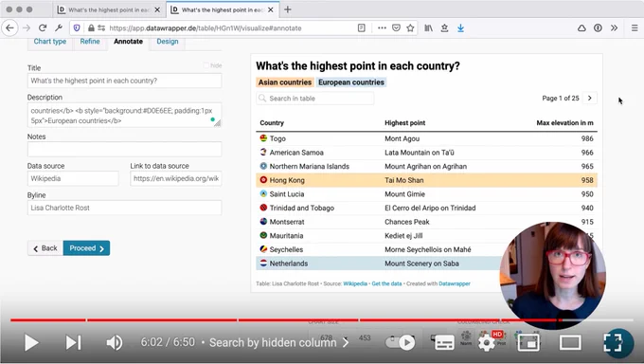Reload the page with the refresh icon
This screenshot has width=644, height=364.
click(x=43, y=28)
